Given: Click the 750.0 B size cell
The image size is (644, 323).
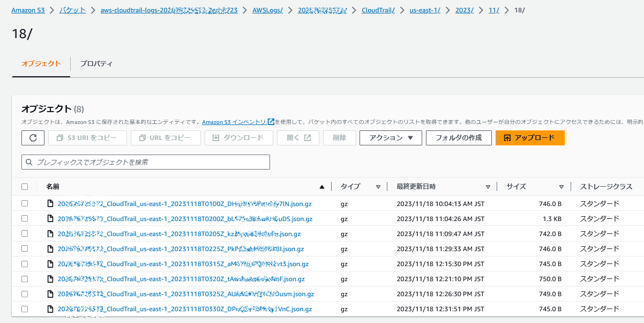Looking at the screenshot, I should point(550,279).
